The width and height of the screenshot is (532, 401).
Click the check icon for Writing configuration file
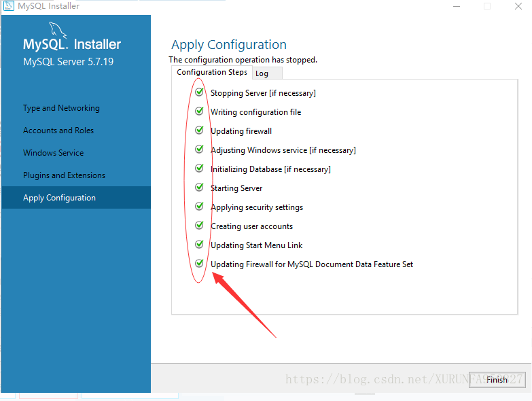(199, 111)
